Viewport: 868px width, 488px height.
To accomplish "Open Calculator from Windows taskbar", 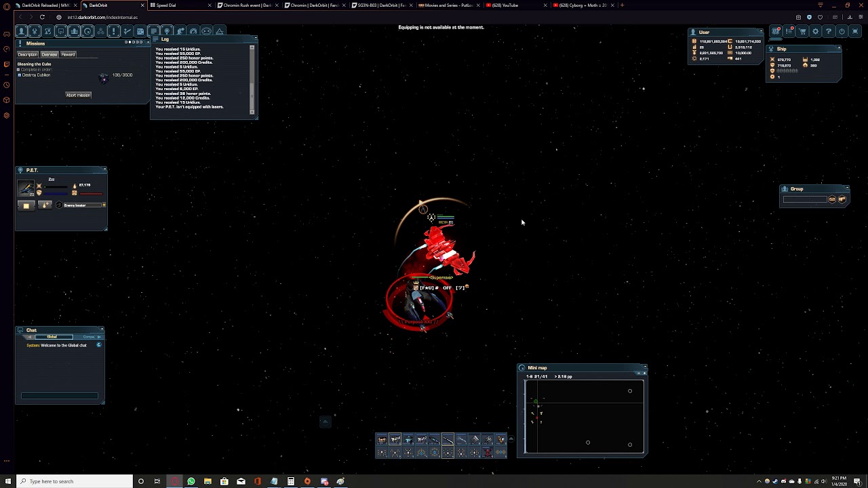I will (291, 481).
